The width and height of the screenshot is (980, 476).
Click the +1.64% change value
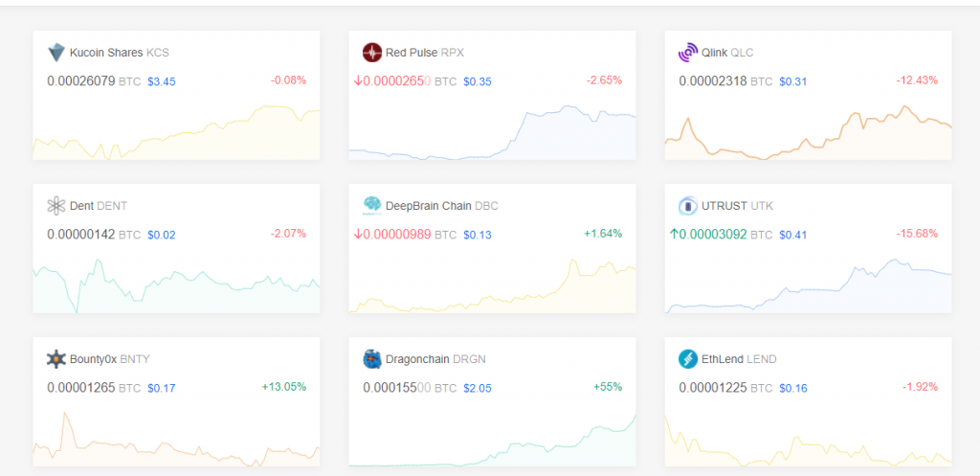pos(603,234)
